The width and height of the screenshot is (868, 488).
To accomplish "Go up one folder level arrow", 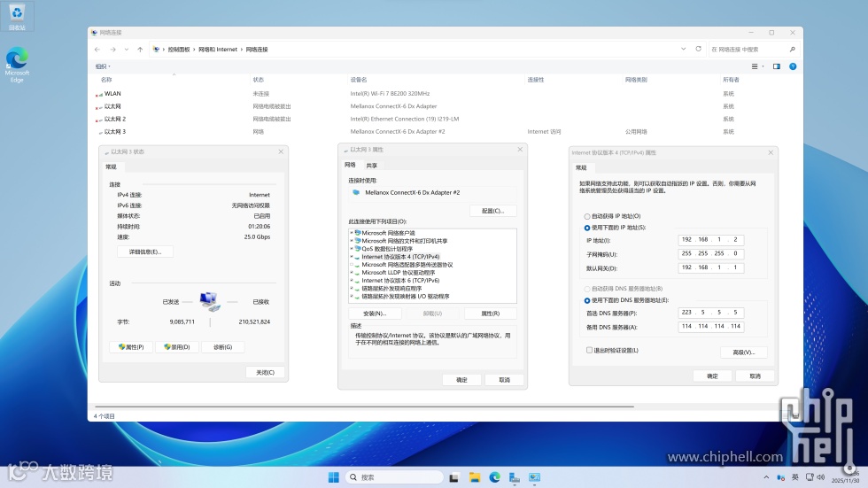I will click(140, 50).
